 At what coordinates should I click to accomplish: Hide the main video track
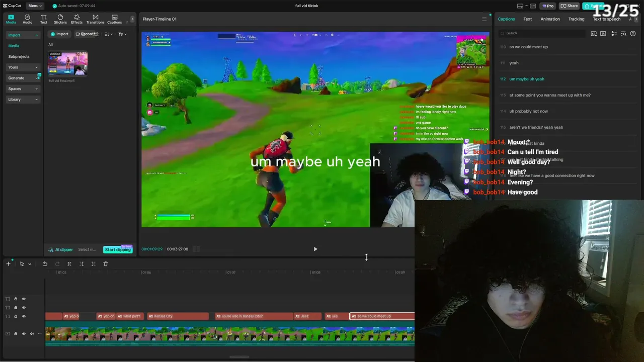24,334
